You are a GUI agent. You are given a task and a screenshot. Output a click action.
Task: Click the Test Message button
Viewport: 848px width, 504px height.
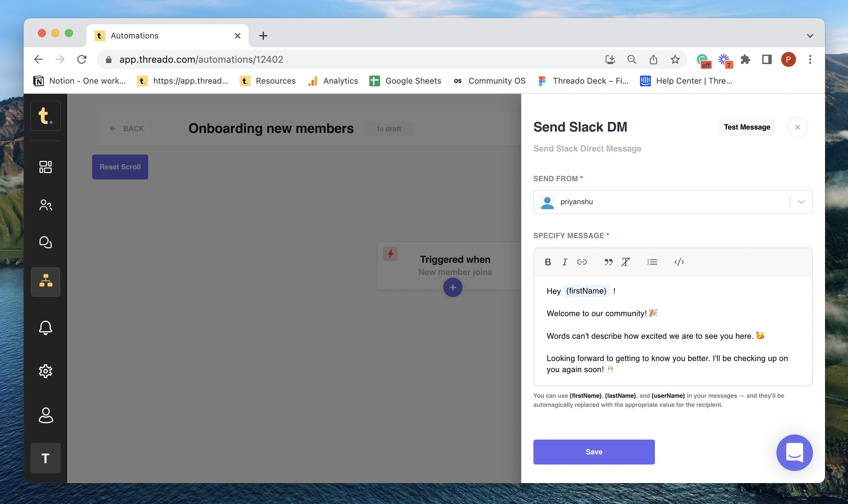[x=746, y=127]
